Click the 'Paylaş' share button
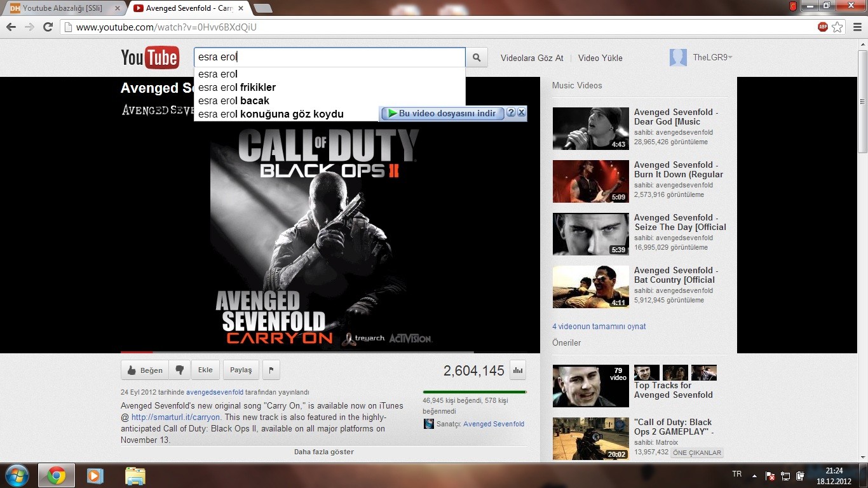Viewport: 868px width, 488px height. coord(241,370)
